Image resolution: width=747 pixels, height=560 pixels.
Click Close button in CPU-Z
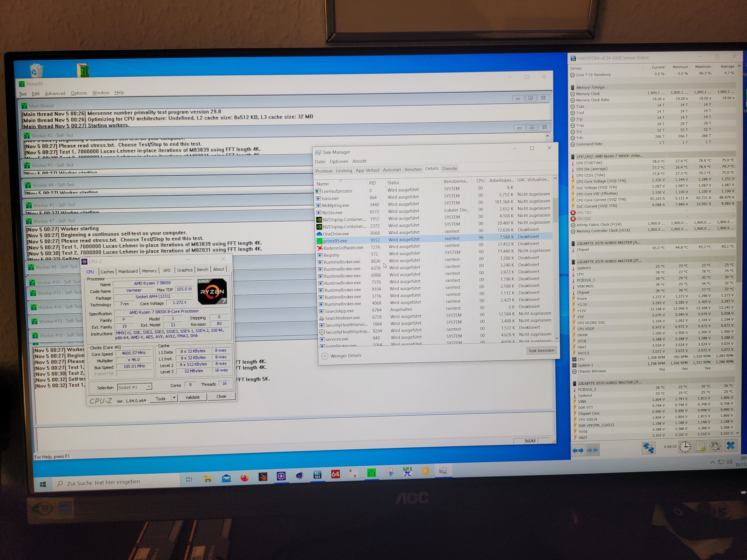pyautogui.click(x=221, y=396)
